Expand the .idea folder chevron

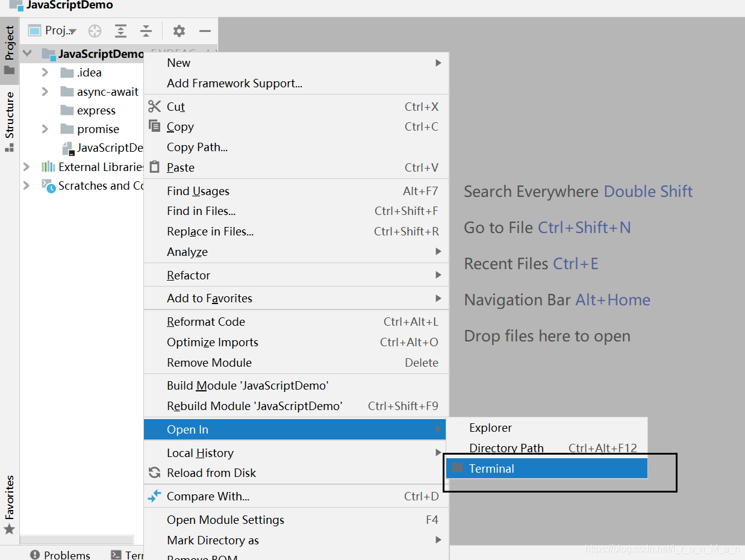[45, 72]
